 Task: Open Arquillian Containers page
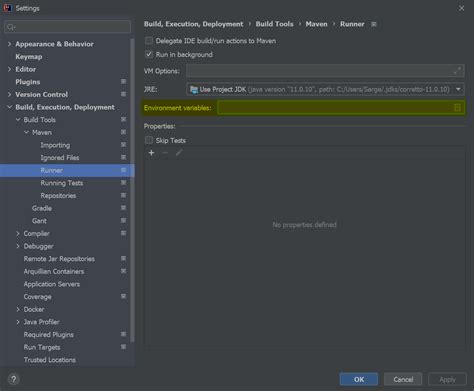pyautogui.click(x=54, y=272)
